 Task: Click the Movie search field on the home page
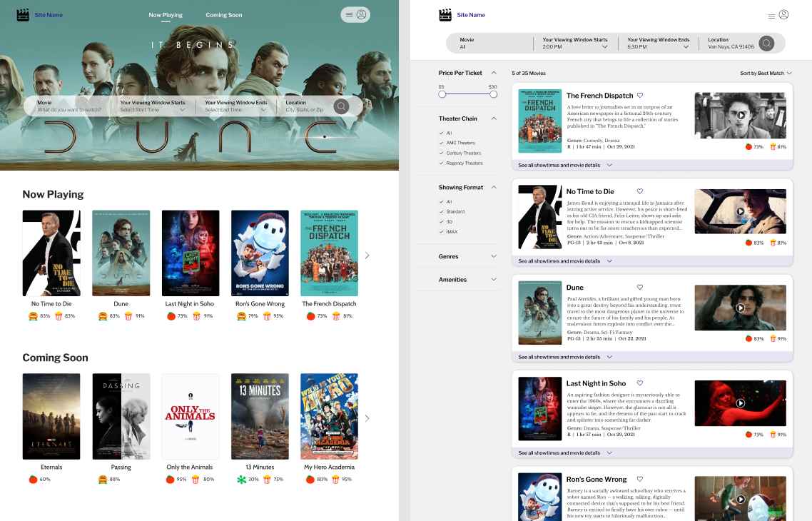[69, 106]
